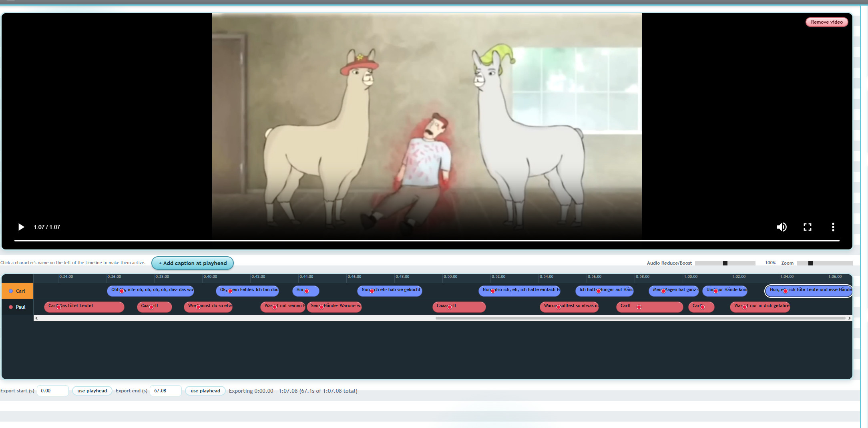The width and height of the screenshot is (868, 428).
Task: Use playhead for Export start
Action: tap(92, 391)
